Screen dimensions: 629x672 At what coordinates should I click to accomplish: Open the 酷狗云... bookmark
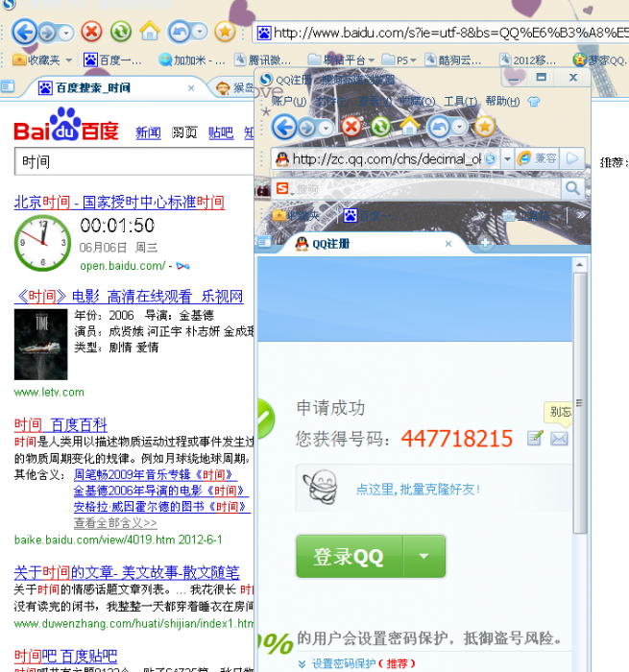pos(452,60)
